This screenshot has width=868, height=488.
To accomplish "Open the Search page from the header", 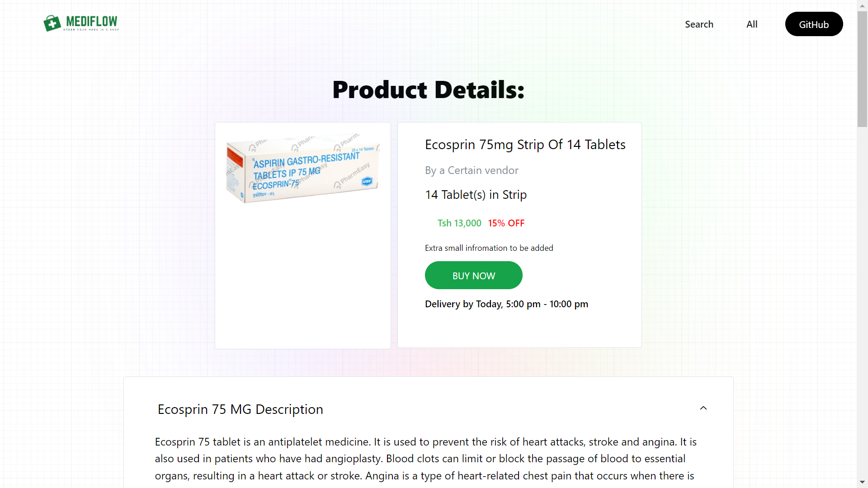I will (x=699, y=24).
